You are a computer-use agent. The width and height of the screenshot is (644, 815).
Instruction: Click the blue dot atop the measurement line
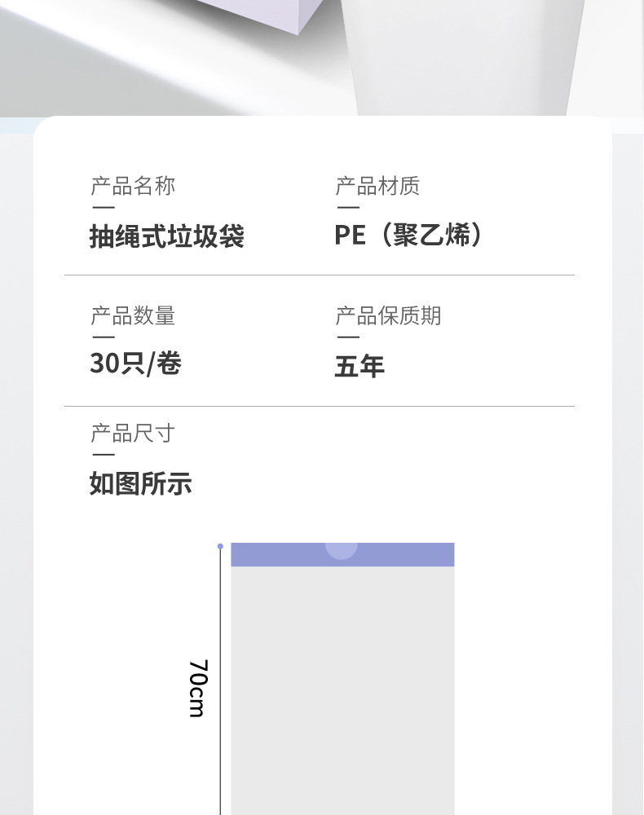tap(220, 546)
